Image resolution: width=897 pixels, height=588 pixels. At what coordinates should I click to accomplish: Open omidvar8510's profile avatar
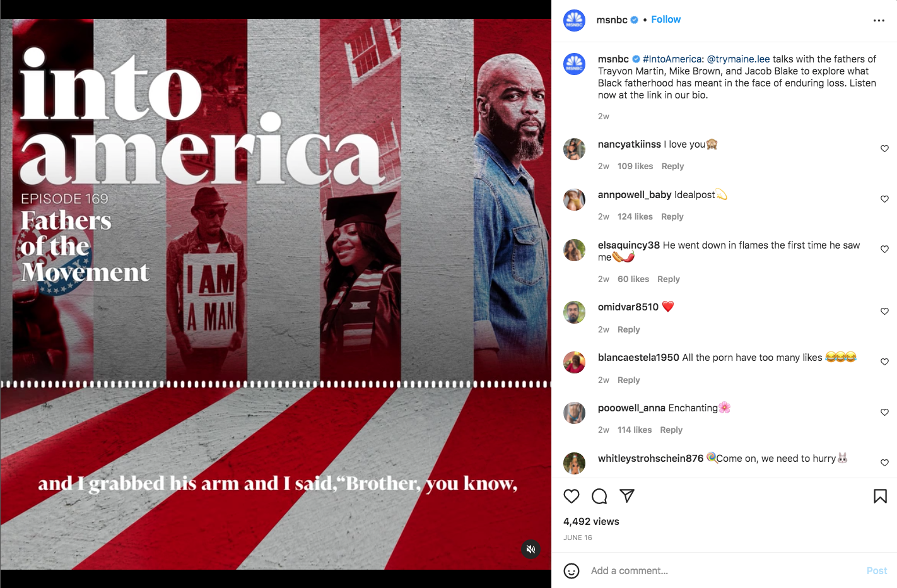pos(574,312)
